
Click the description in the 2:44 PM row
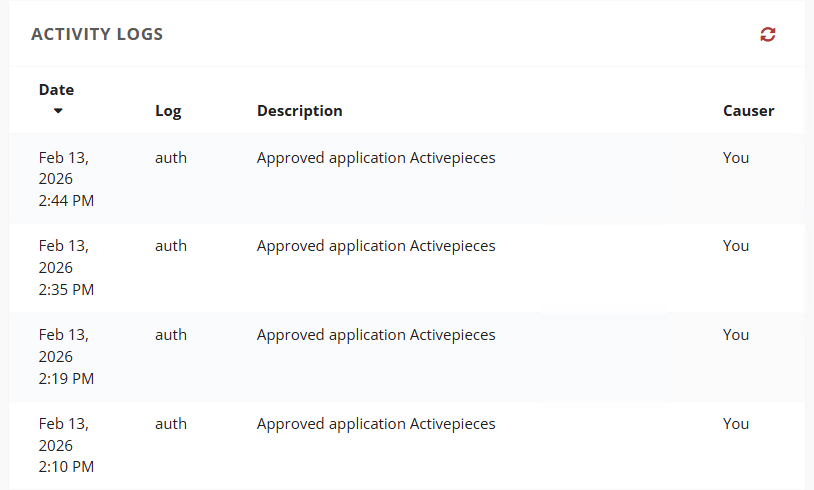point(376,158)
